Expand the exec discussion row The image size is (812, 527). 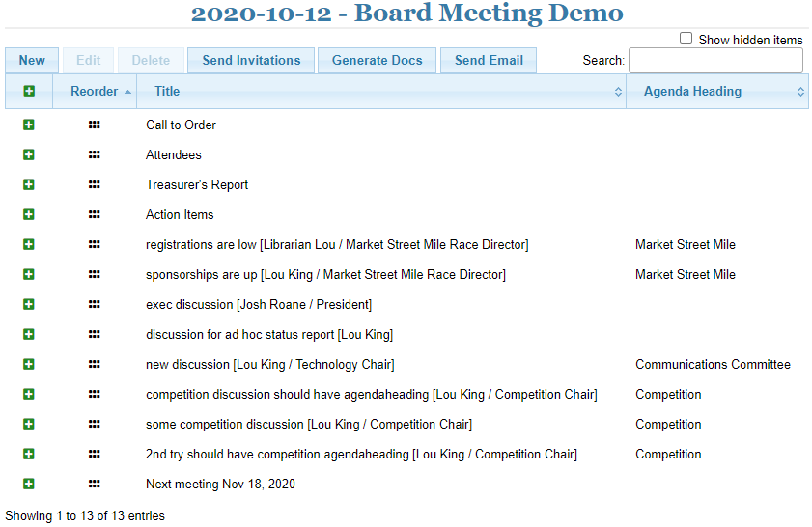28,304
